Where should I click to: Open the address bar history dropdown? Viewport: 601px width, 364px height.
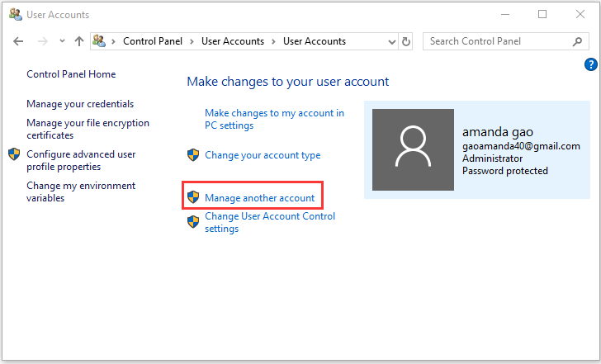(x=390, y=41)
